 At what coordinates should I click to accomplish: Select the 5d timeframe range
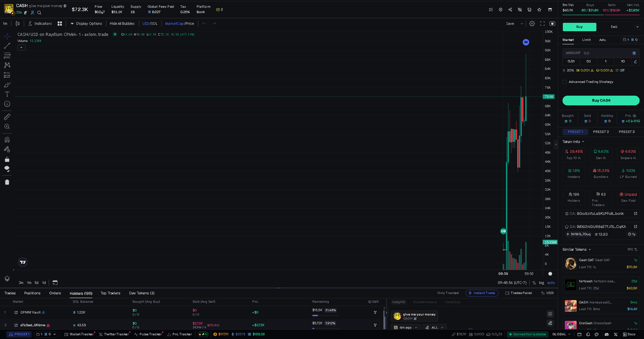(36, 283)
